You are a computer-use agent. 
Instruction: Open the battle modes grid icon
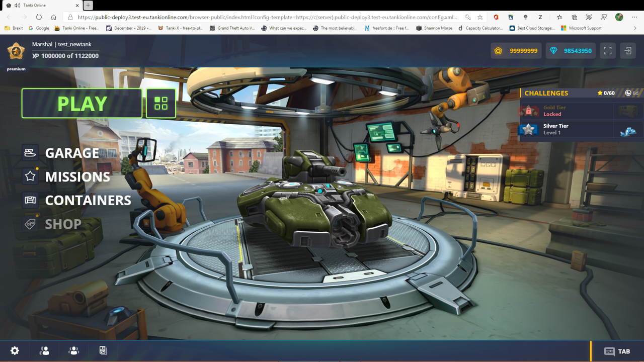tap(161, 103)
